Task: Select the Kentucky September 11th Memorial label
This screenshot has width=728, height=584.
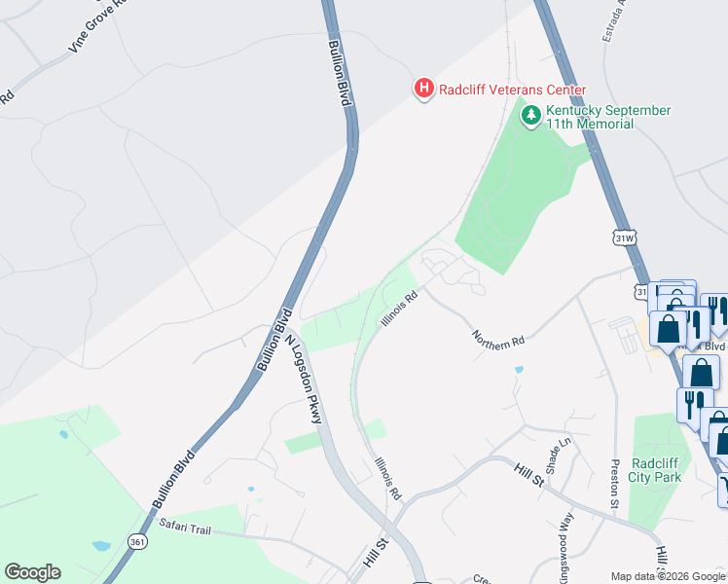Action: (608, 117)
